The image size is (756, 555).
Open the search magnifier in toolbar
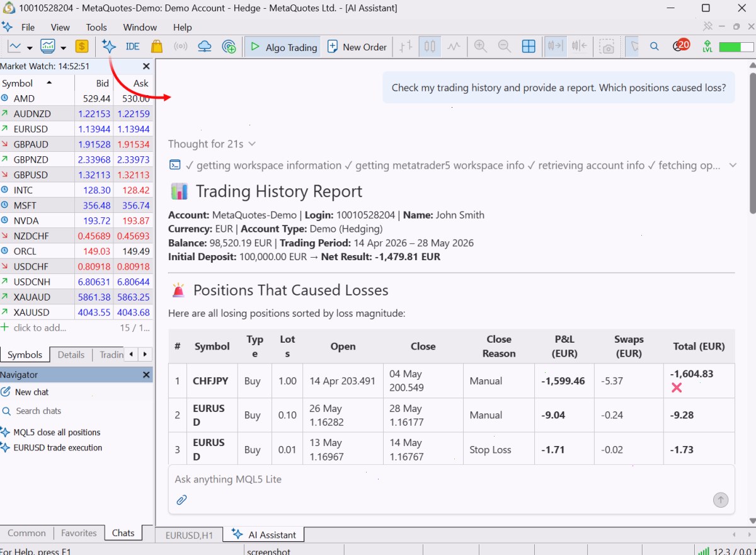coord(654,47)
